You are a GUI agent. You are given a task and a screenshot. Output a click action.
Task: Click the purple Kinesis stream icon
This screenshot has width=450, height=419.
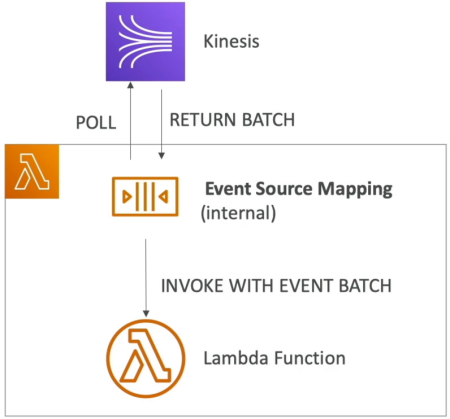tap(145, 41)
